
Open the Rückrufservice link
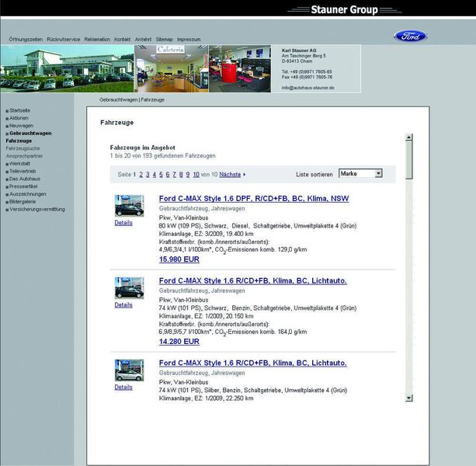[63, 40]
